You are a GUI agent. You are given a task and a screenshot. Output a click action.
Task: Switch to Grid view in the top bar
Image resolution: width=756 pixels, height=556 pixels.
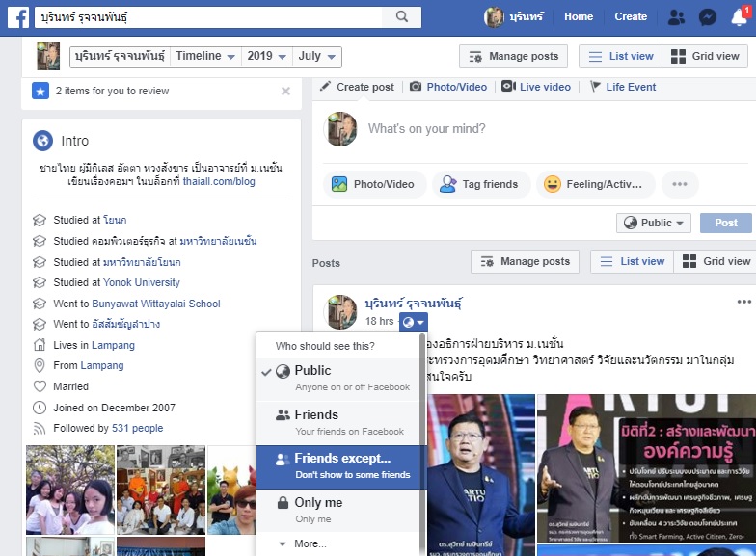point(705,56)
